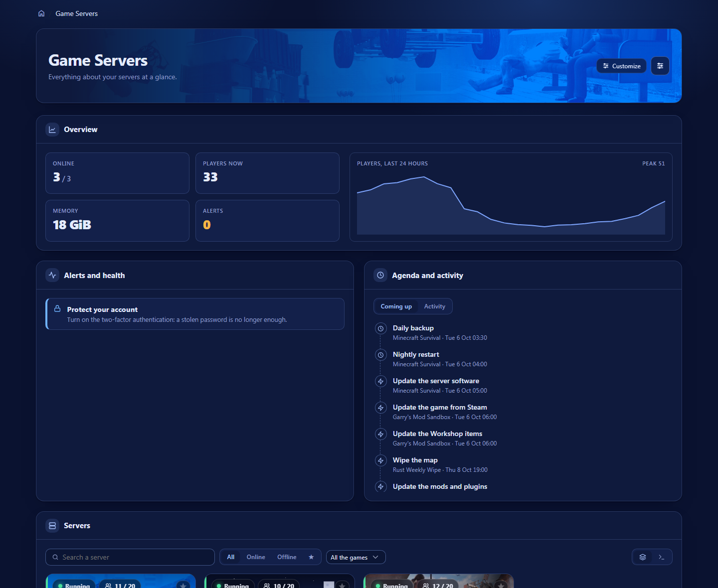This screenshot has height=588, width=718.
Task: Go to home via breadcrumb house icon
Action: click(41, 13)
